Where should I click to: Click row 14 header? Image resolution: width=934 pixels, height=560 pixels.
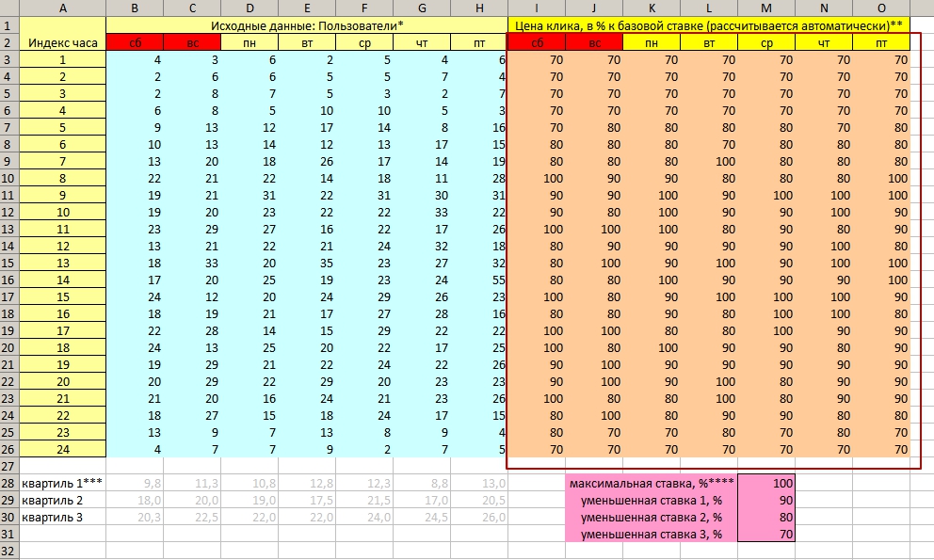8,246
